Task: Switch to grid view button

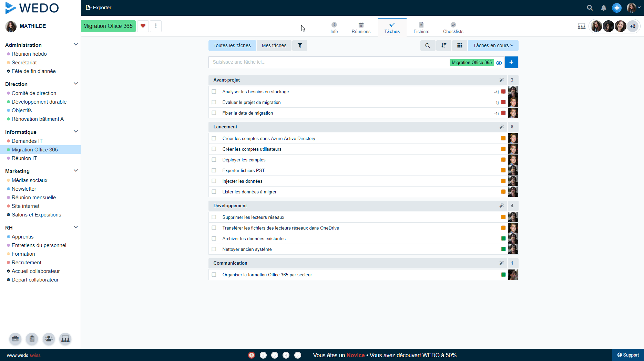Action: pyautogui.click(x=460, y=45)
